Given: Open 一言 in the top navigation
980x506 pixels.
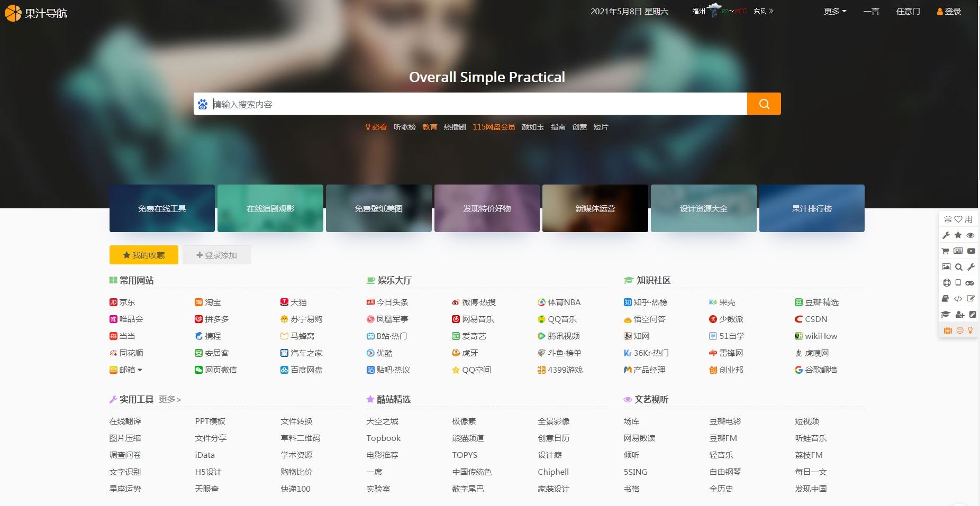Looking at the screenshot, I should click(x=871, y=11).
